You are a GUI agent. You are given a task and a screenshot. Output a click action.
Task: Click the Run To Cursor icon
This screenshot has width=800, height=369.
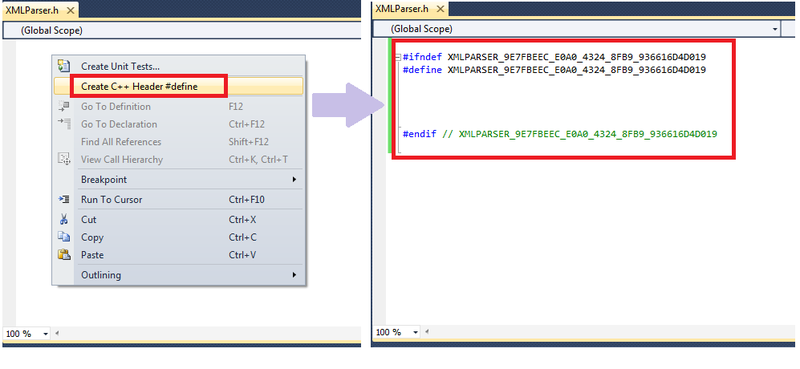[x=64, y=199]
